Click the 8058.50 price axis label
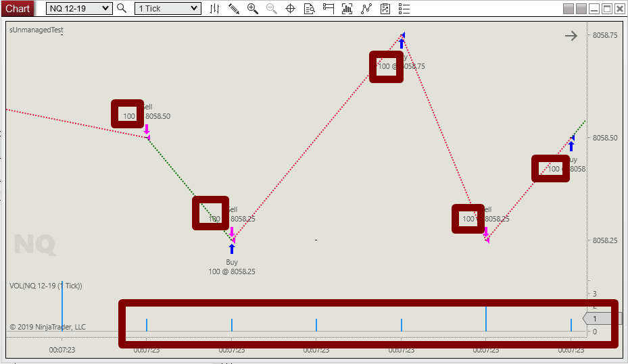Image resolution: width=628 pixels, height=364 pixels. (x=605, y=138)
